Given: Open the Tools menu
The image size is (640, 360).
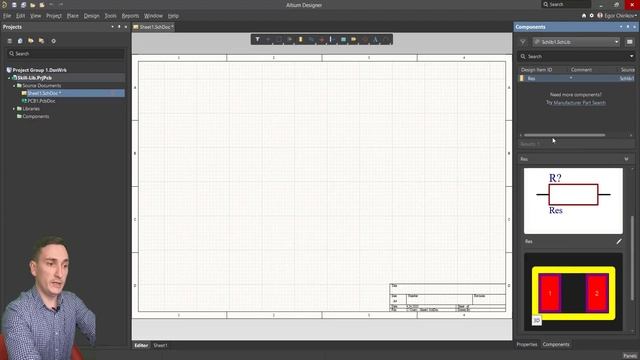Looking at the screenshot, I should click(111, 16).
